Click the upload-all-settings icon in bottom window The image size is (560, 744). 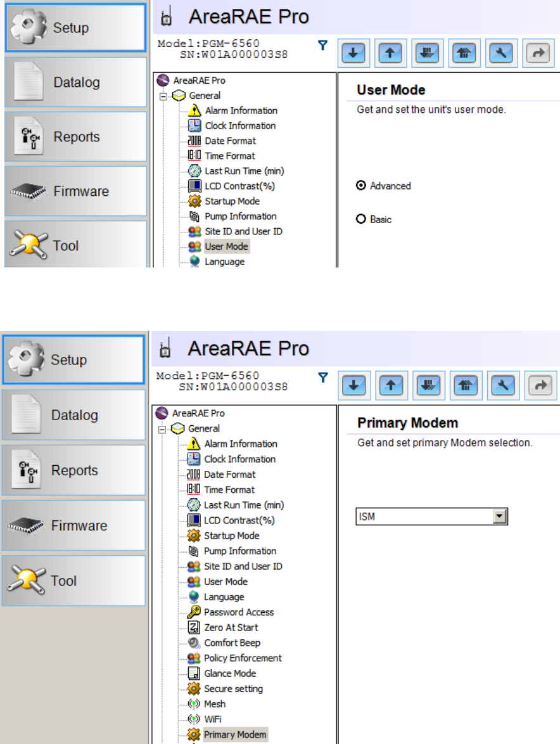pyautogui.click(x=466, y=385)
